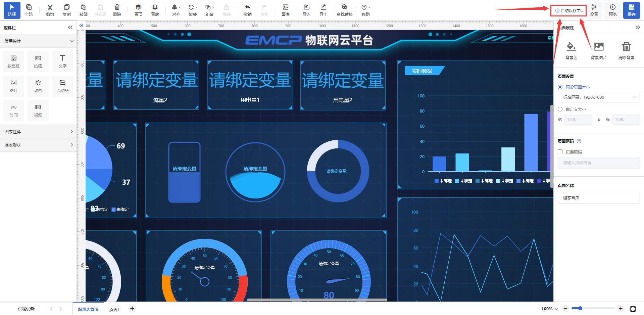Click the 背景图片 background image icon

coord(599,47)
